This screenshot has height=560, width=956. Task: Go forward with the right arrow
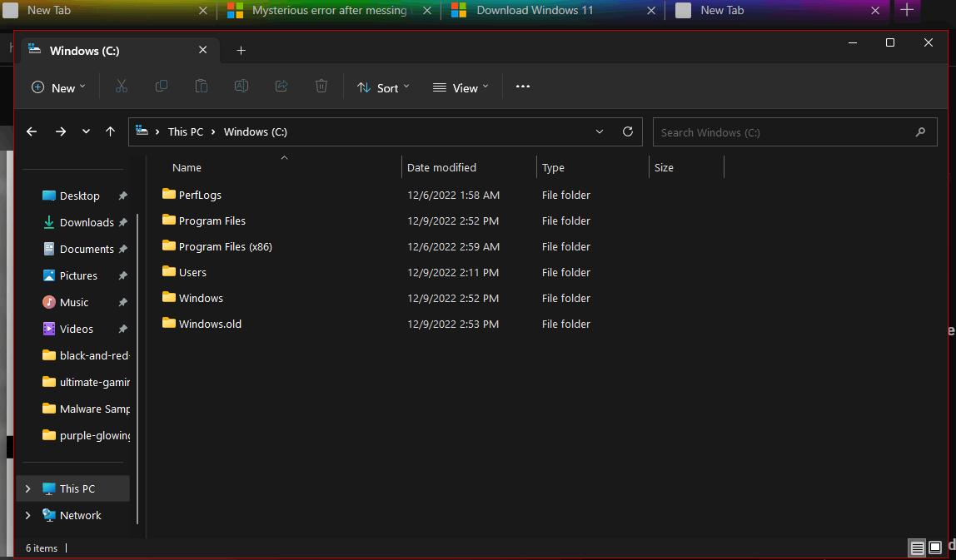tap(60, 131)
